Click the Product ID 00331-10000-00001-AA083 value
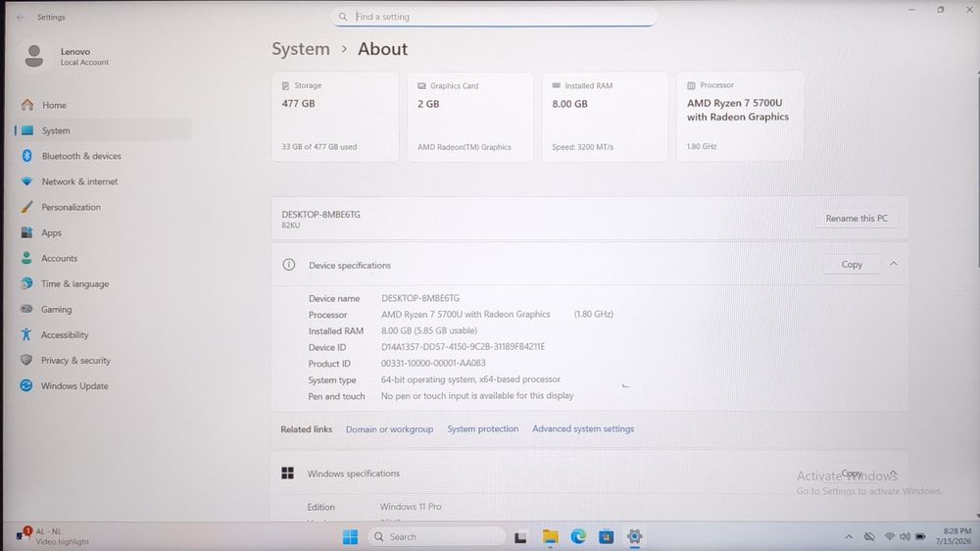 point(433,363)
